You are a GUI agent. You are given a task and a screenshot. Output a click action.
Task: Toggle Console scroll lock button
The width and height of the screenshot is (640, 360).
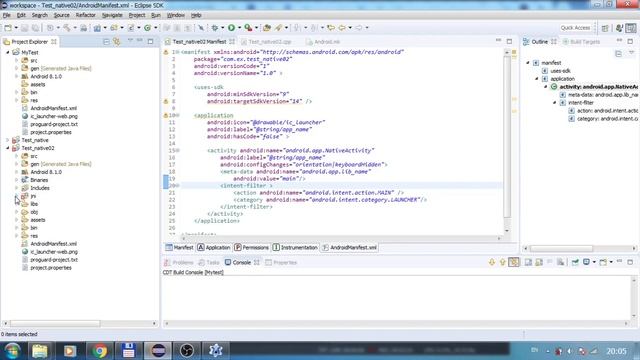point(539,262)
